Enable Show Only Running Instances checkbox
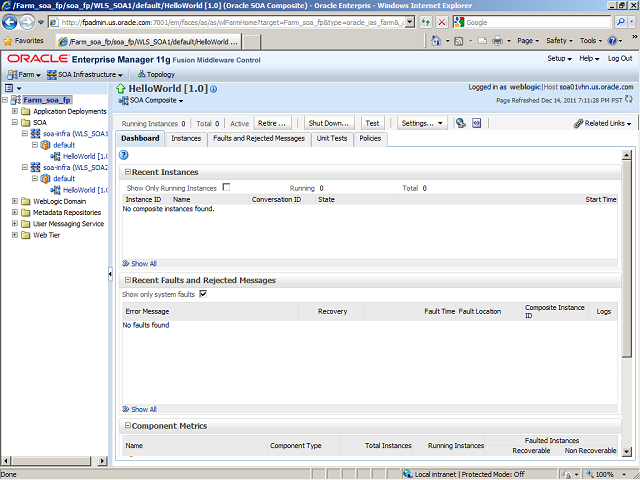Viewport: 640px width, 480px height. coord(226,187)
